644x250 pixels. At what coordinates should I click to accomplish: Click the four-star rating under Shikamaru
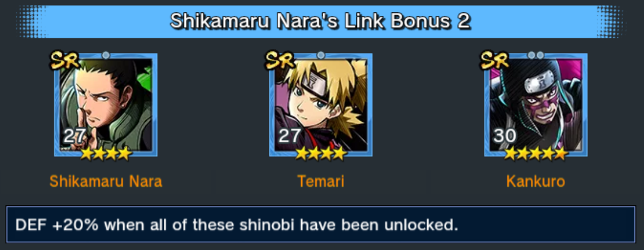click(106, 153)
